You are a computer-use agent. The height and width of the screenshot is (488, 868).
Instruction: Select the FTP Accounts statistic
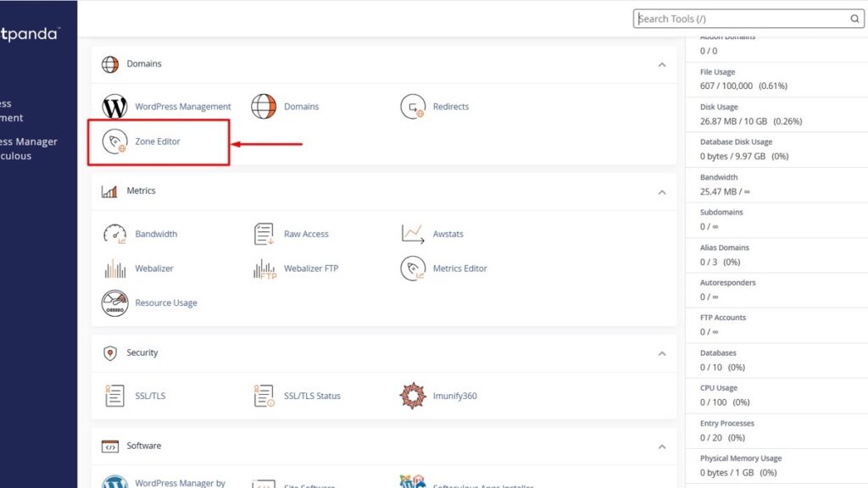(776, 324)
